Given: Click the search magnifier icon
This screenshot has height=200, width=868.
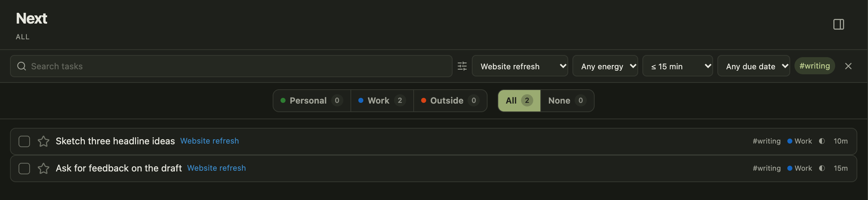Looking at the screenshot, I should [x=22, y=66].
